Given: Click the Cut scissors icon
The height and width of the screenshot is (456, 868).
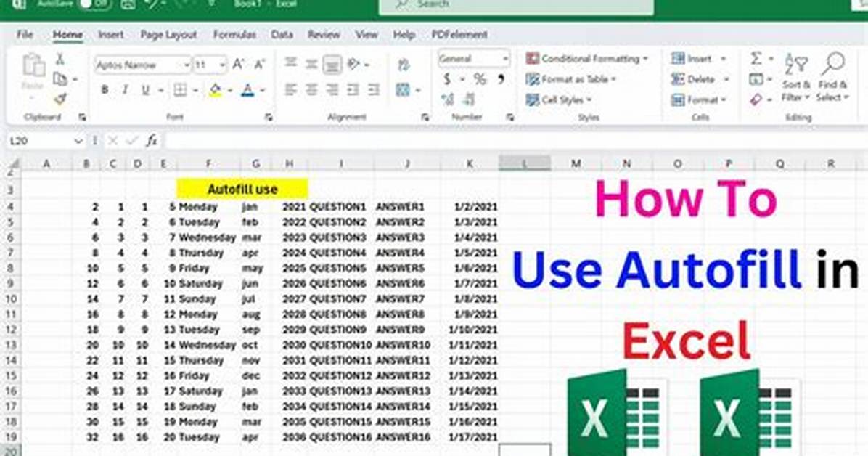Looking at the screenshot, I should [60, 59].
